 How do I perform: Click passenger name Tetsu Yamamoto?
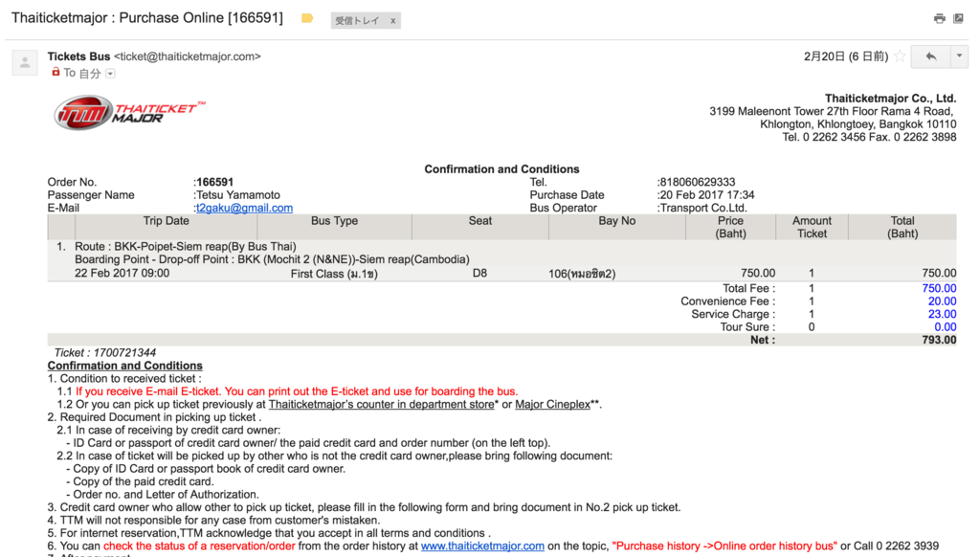238,195
